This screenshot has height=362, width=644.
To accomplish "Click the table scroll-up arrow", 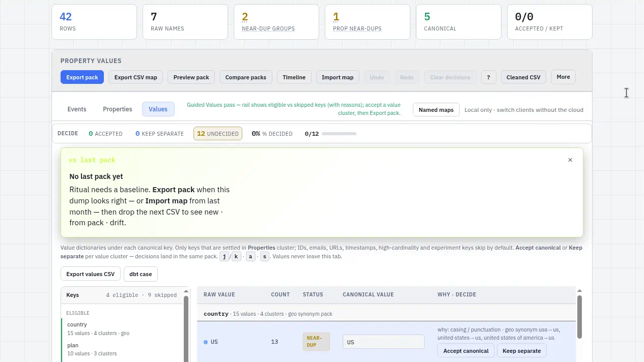I will (579, 290).
